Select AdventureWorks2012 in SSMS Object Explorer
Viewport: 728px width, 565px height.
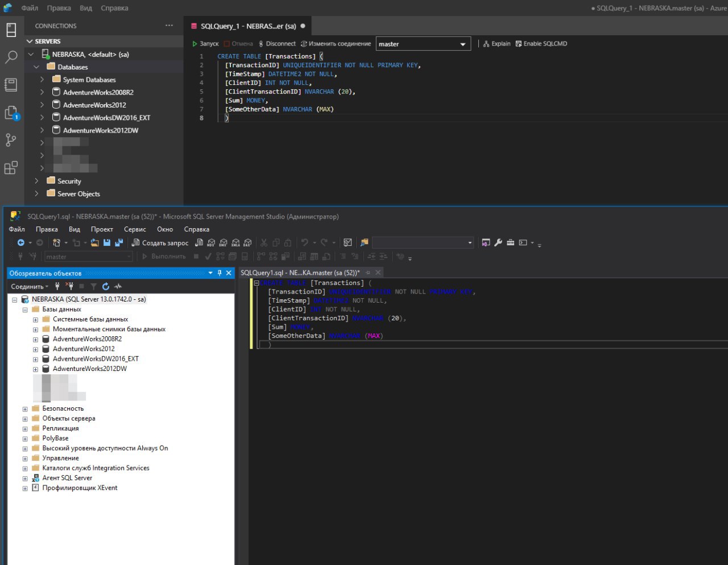pos(84,349)
